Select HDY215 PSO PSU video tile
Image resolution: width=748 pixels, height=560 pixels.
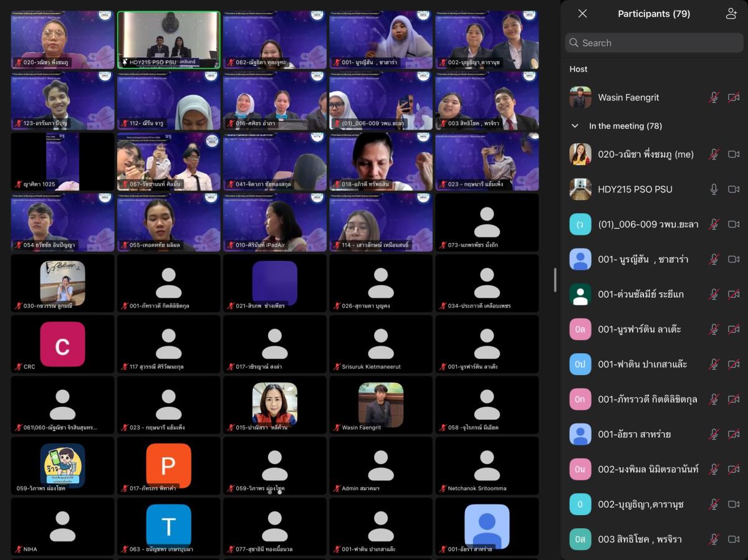(x=169, y=40)
